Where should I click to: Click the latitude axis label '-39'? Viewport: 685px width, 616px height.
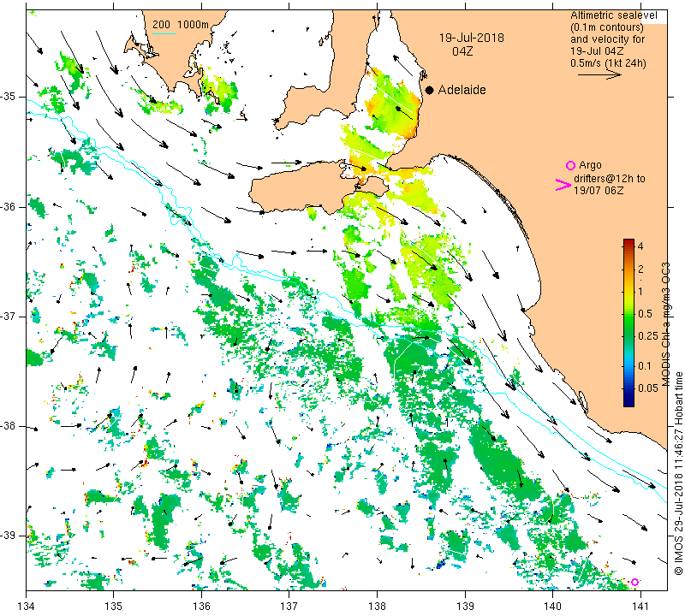click(9, 536)
